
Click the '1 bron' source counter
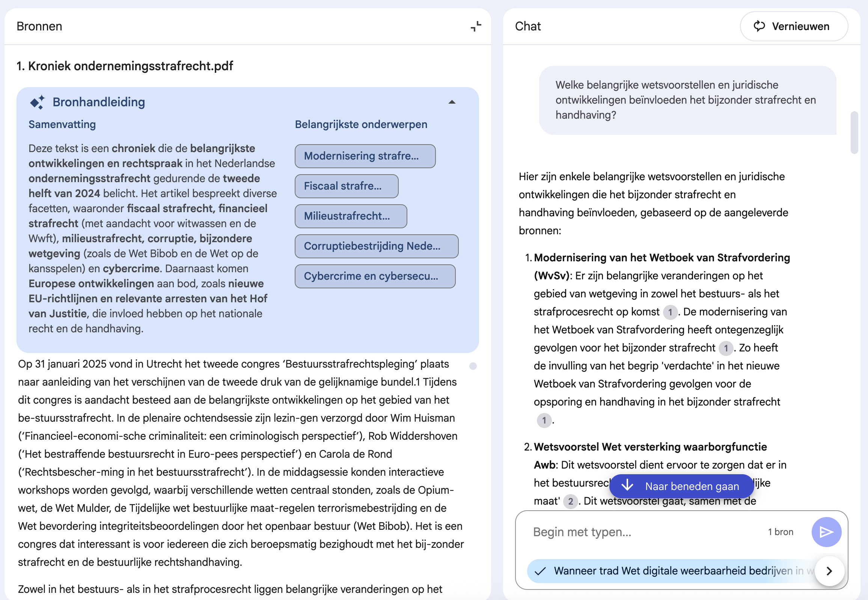click(x=781, y=532)
